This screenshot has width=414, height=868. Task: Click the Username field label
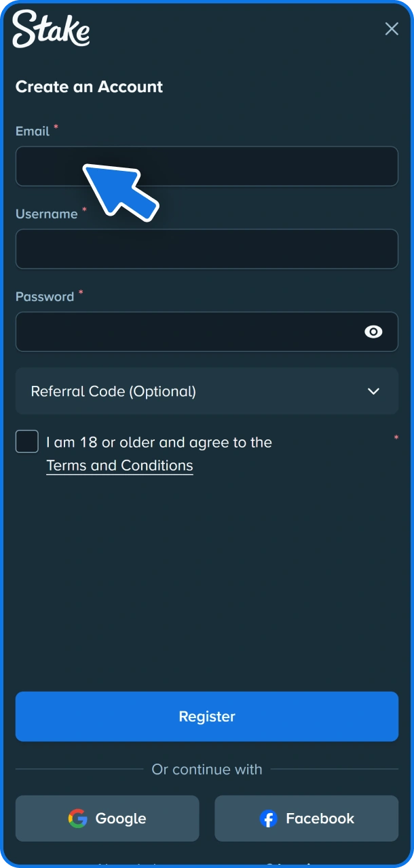pos(46,214)
